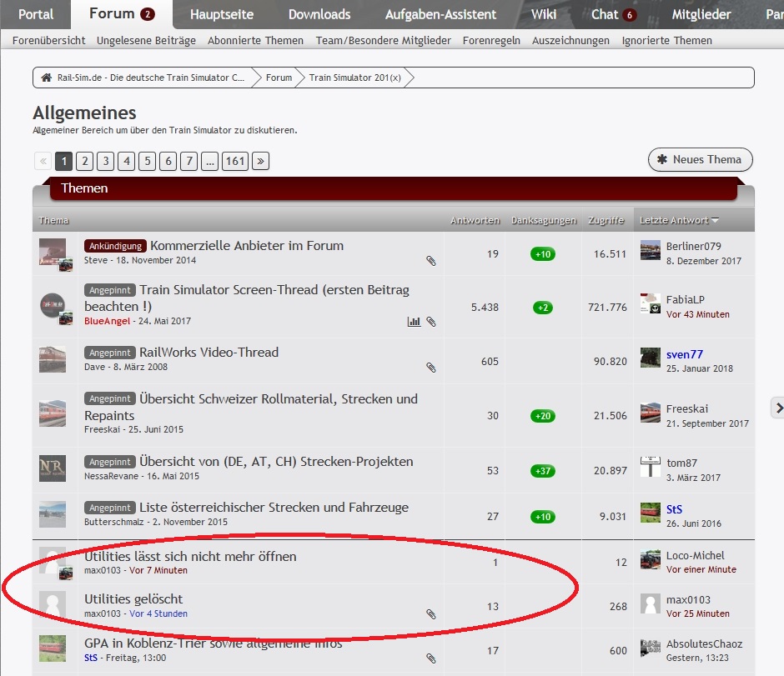Open Team/Besondere Mitglieder

(383, 41)
